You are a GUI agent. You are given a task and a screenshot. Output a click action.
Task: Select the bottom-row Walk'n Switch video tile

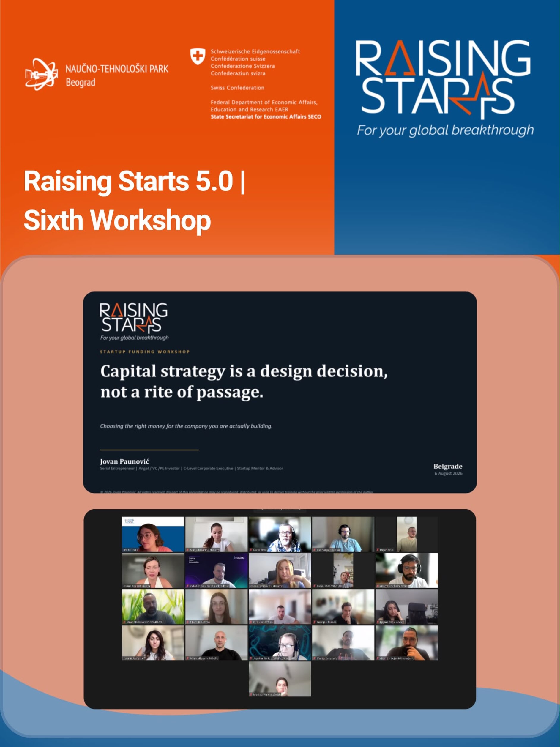click(x=280, y=679)
